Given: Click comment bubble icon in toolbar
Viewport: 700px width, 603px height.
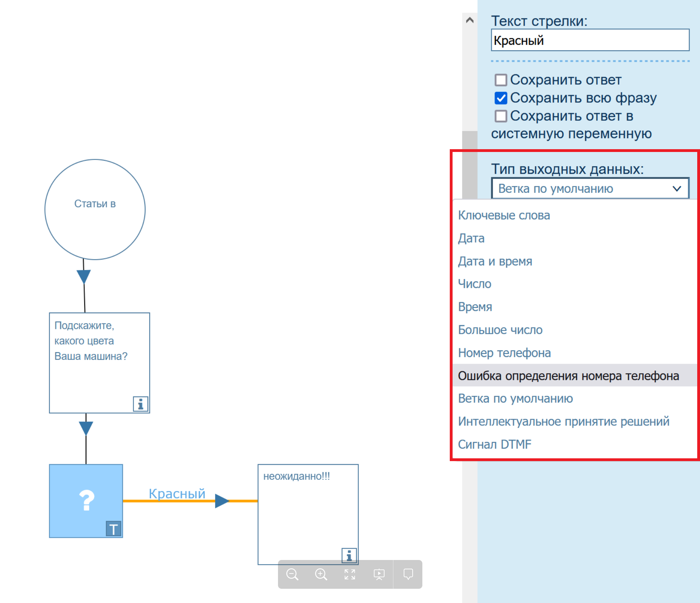Looking at the screenshot, I should [x=408, y=574].
